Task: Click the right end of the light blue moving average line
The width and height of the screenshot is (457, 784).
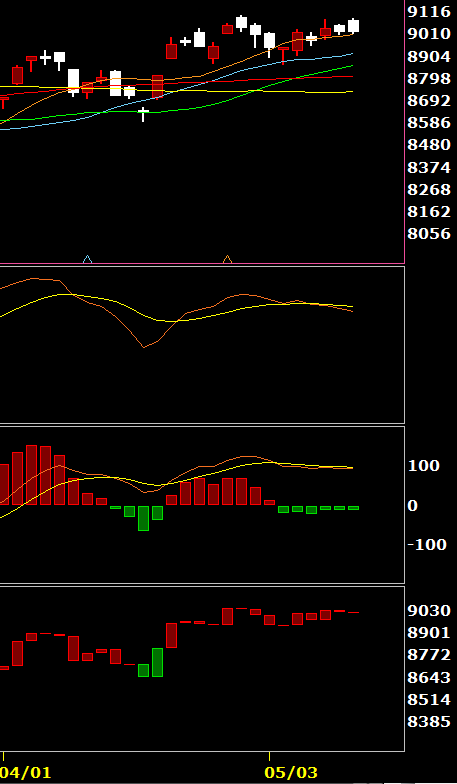Action: [x=352, y=54]
